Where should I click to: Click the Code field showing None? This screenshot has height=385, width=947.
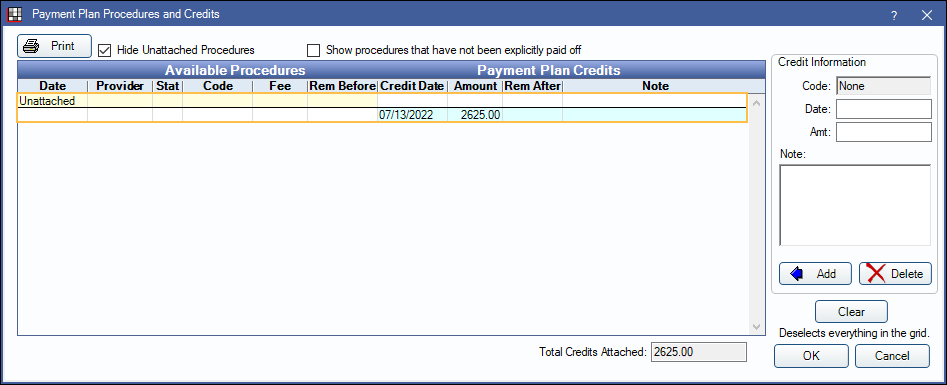click(x=884, y=86)
